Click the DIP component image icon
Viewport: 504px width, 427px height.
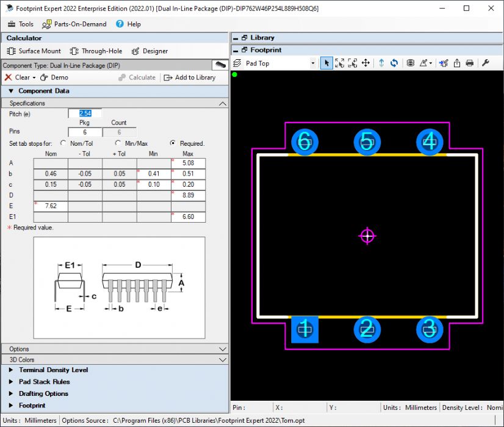click(220, 65)
